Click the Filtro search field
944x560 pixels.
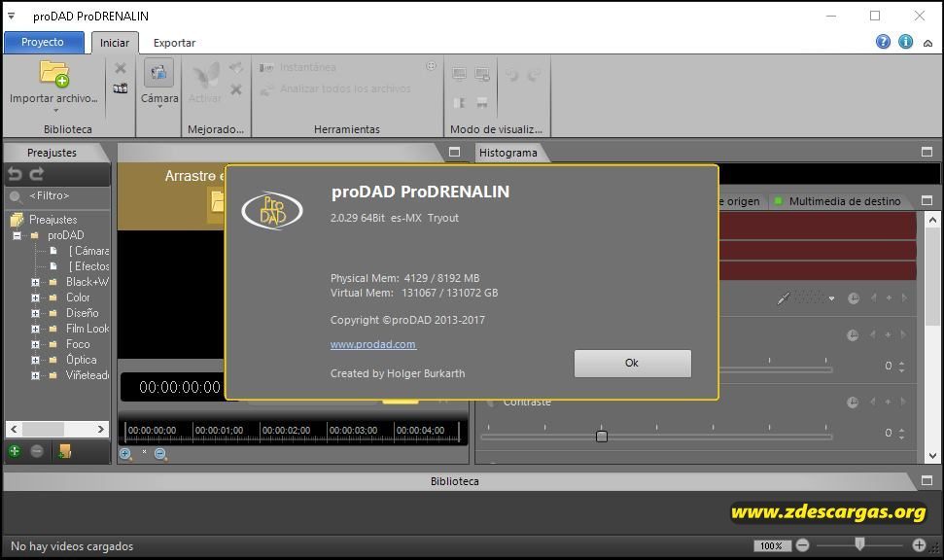(65, 196)
